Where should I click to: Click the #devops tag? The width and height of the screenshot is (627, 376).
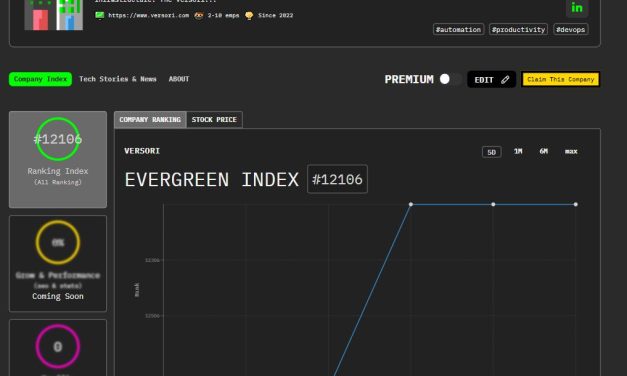point(571,29)
